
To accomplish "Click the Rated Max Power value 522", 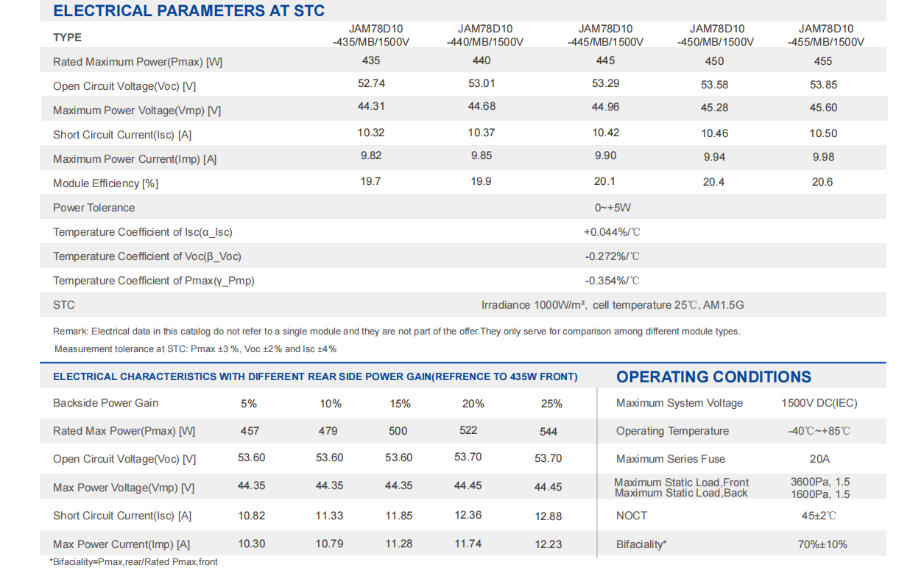I will pyautogui.click(x=468, y=430).
